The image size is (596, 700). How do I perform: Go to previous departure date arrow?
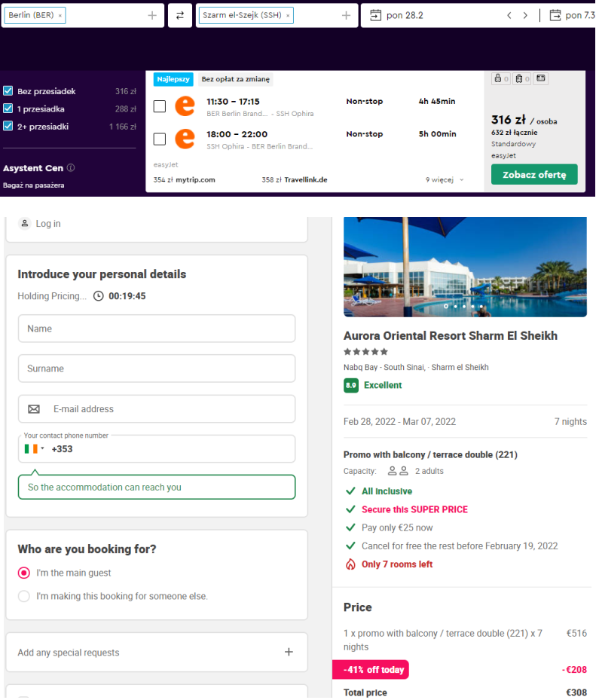click(509, 16)
